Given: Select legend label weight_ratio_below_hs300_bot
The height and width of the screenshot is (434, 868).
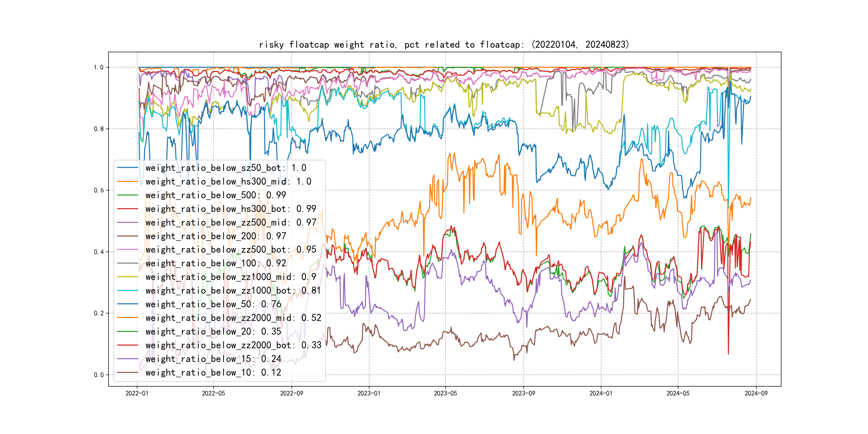Looking at the screenshot, I should click(230, 209).
